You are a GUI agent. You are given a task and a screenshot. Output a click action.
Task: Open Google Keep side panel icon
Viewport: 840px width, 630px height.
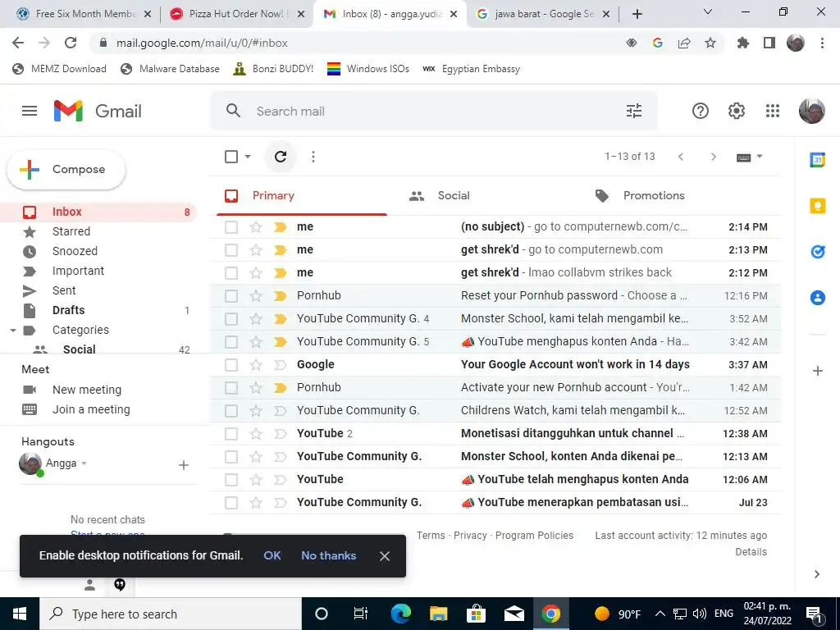[x=818, y=205]
